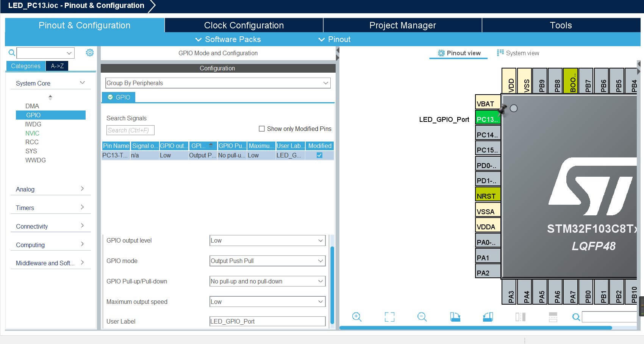Open the GPIO mode dropdown
The width and height of the screenshot is (644, 344).
coord(267,261)
